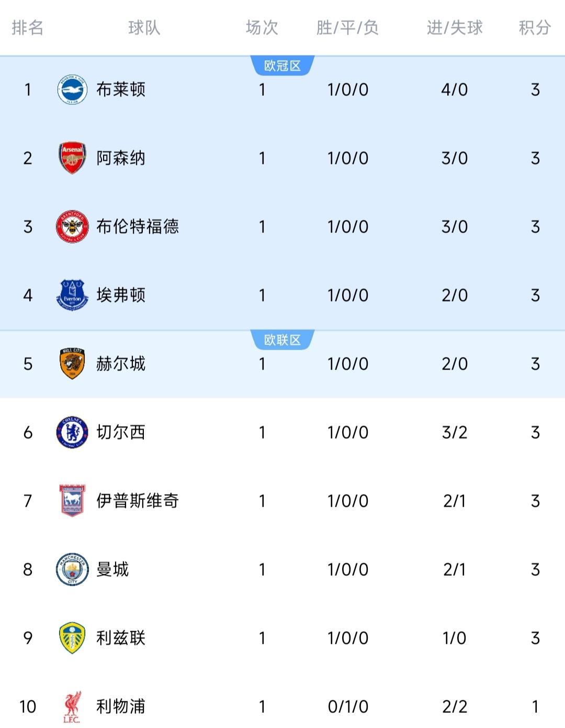Select the Chelsea lion crest

coord(72,432)
